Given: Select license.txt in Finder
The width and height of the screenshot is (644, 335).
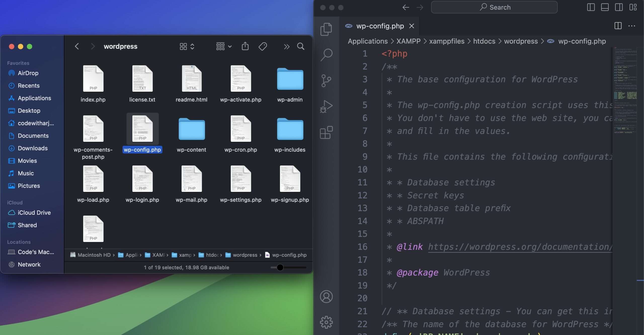Looking at the screenshot, I should [x=142, y=84].
